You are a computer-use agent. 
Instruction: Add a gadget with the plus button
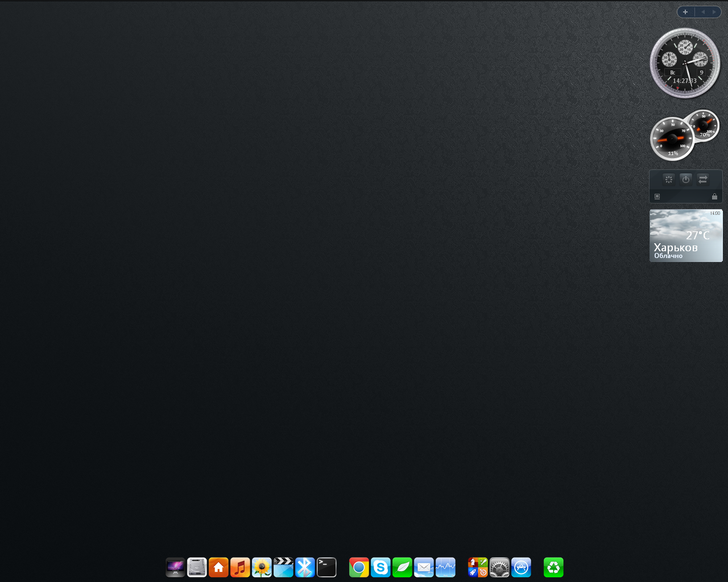[685, 12]
